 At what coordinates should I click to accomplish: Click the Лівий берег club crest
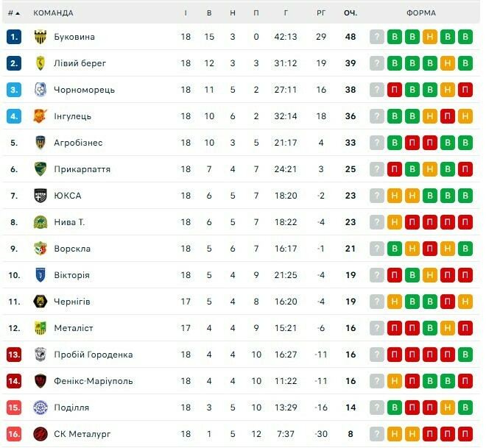[x=40, y=63]
